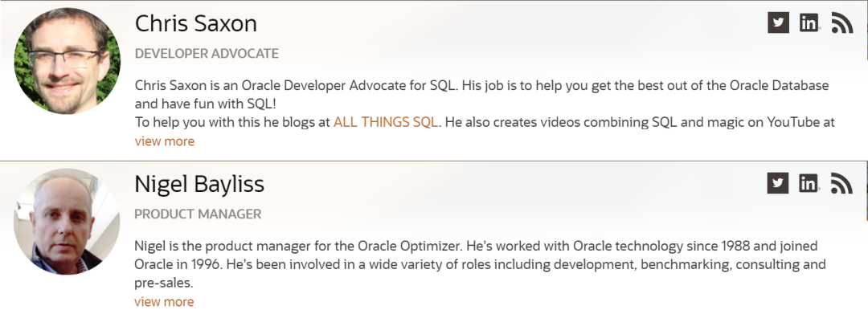Screen dimensions: 868x314
Task: Click Chris Saxon's profile photo
Action: point(67,61)
